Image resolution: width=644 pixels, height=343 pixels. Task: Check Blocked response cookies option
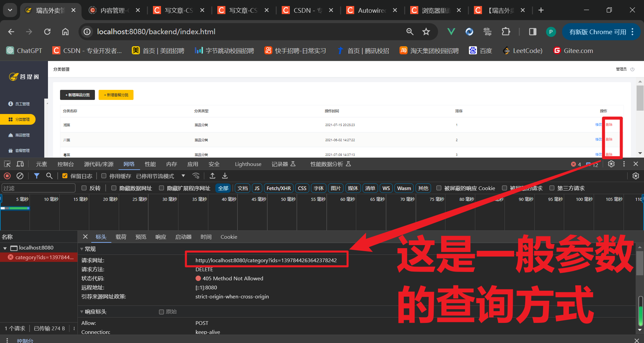click(438, 188)
